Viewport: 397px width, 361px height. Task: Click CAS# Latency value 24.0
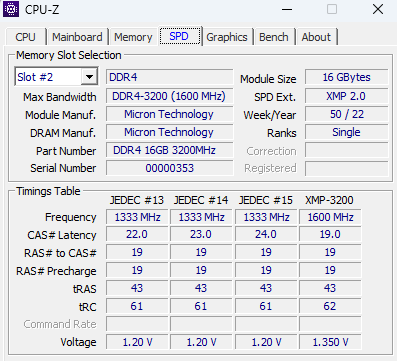(266, 234)
